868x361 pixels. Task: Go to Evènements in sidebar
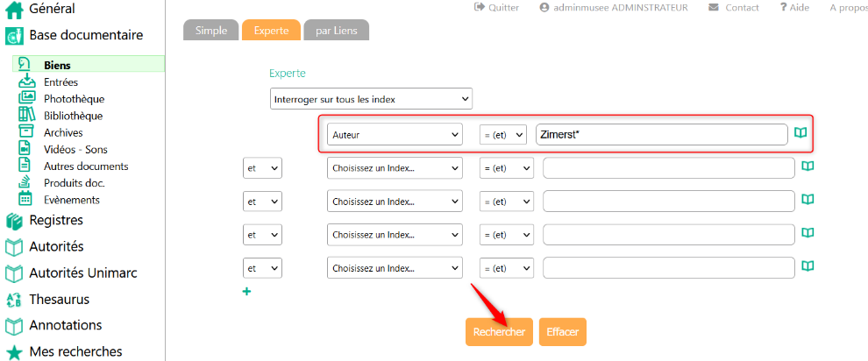coord(72,200)
